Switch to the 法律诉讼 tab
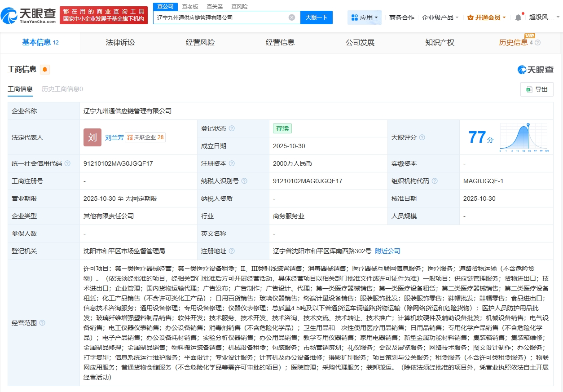The width and height of the screenshot is (563, 392). coord(120,43)
